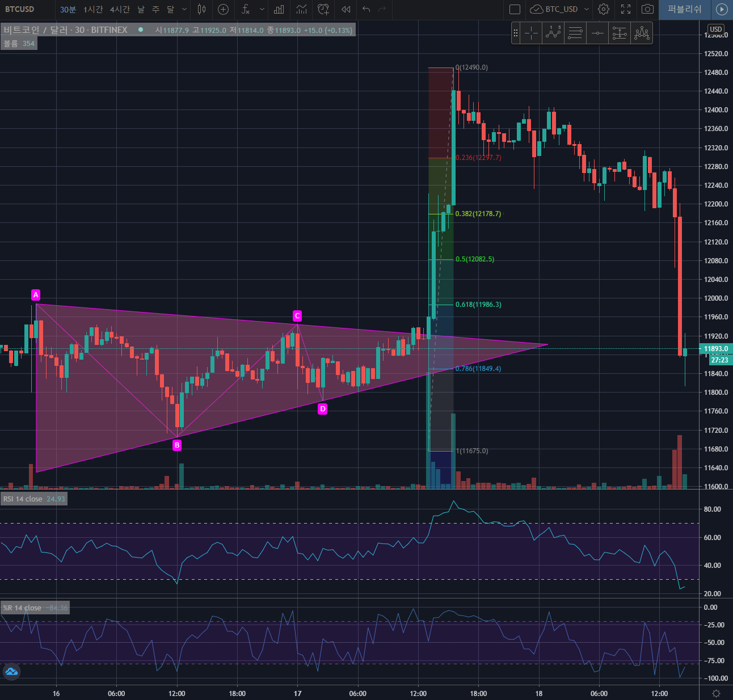Switch to the 1시간 timeframe
This screenshot has width=733, height=700.
93,9
